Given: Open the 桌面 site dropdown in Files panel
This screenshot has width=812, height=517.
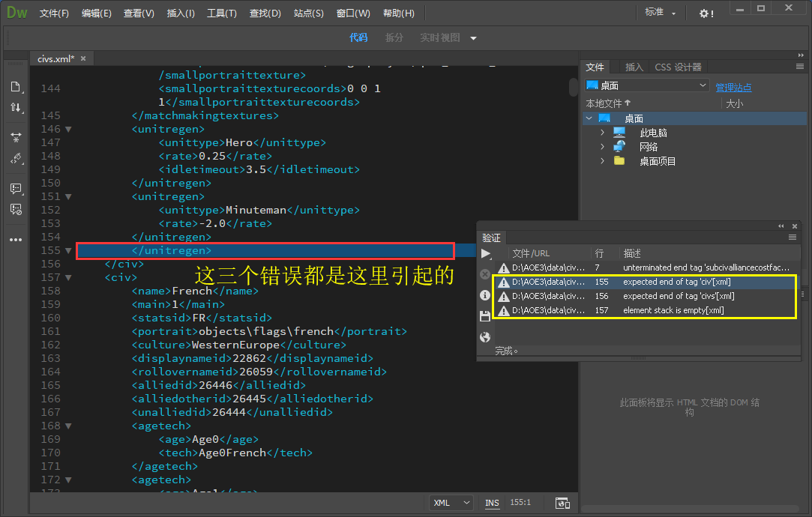Looking at the screenshot, I should pyautogui.click(x=646, y=85).
